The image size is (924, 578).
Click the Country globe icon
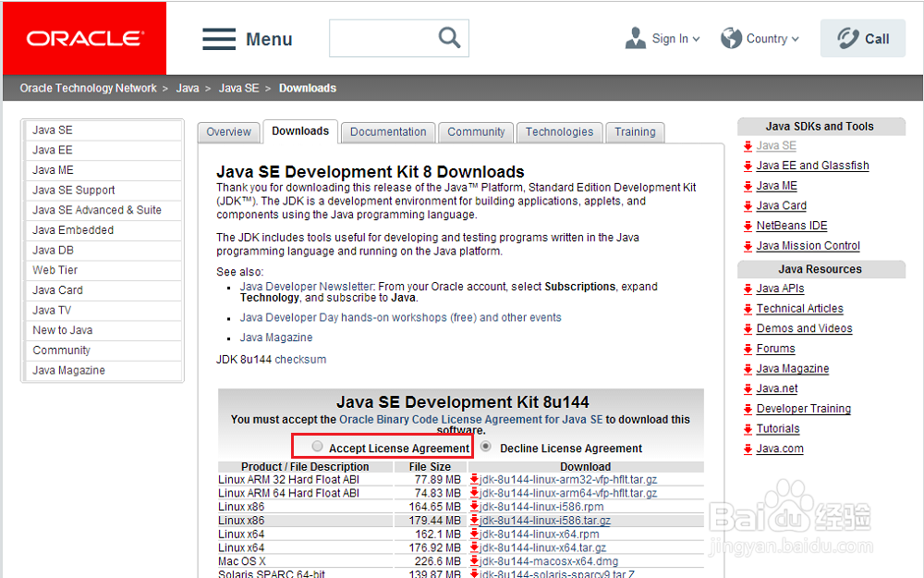[x=731, y=38]
